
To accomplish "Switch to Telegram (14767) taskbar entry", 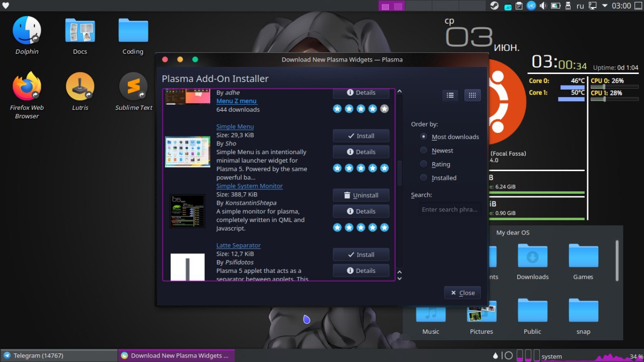I will pyautogui.click(x=59, y=355).
